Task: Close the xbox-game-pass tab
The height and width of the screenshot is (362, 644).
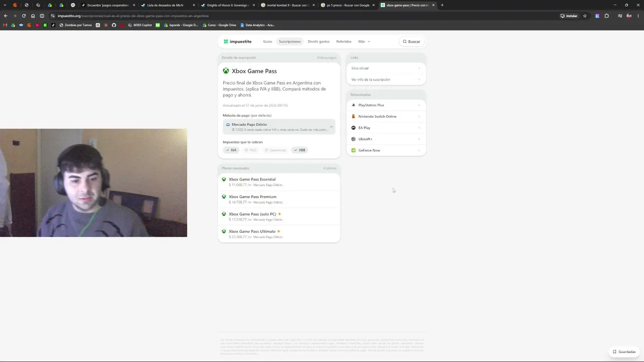Action: [433, 5]
